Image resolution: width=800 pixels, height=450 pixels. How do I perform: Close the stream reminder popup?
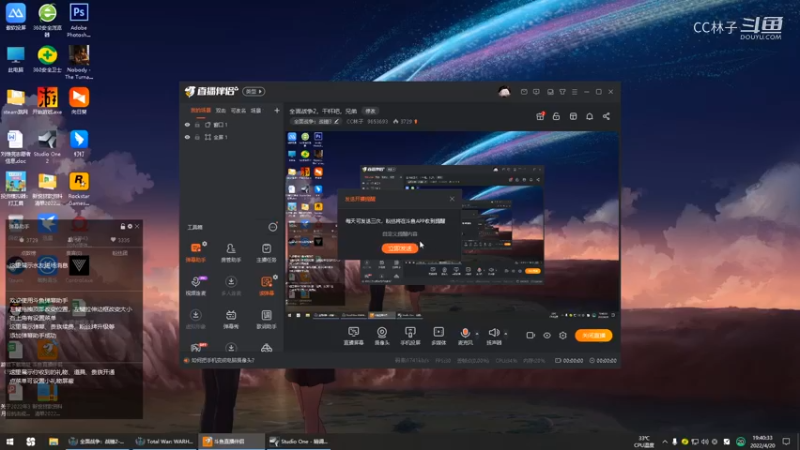tap(452, 198)
